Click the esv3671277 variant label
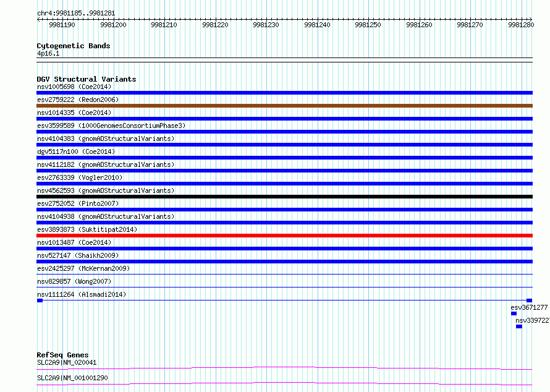This screenshot has height=392, width=550. [x=529, y=307]
